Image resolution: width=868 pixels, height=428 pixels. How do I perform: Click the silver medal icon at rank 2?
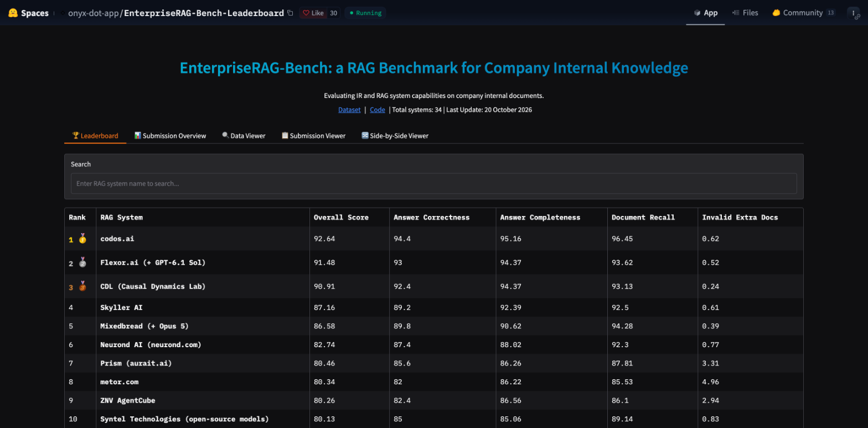[x=82, y=262]
